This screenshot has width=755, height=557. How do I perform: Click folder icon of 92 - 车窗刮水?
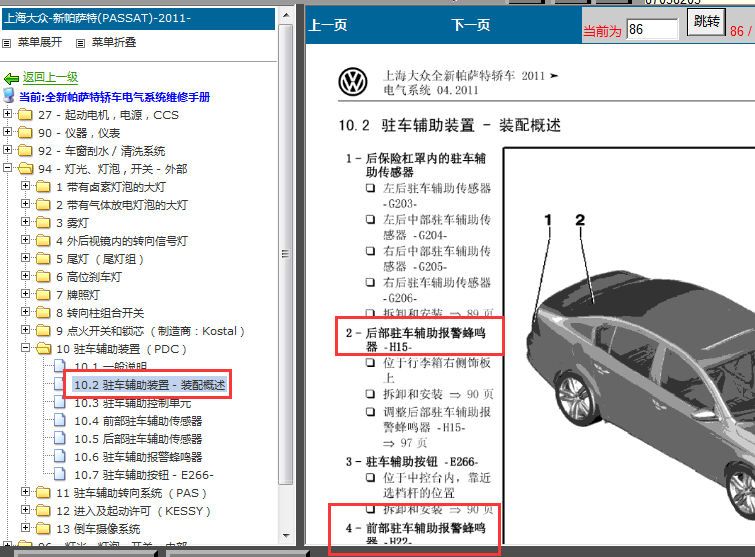25,151
